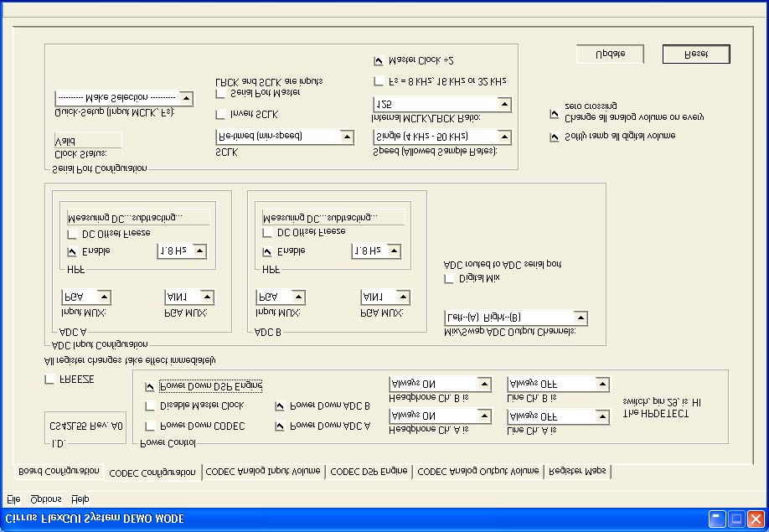Screen dimensions: 769x532
Task: Click the Reset button
Action: point(695,54)
